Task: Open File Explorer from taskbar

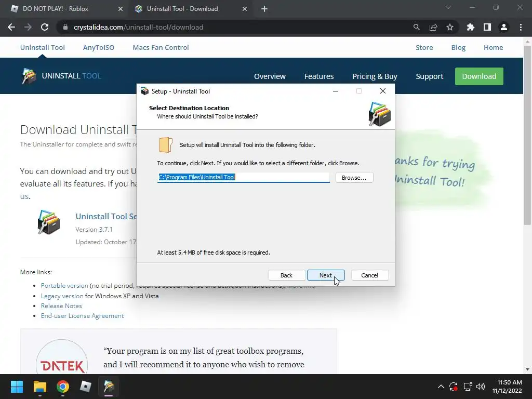Action: pos(39,387)
